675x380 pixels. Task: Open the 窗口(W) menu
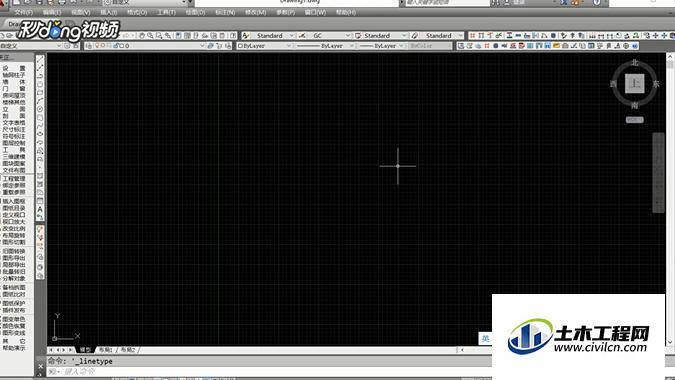(x=315, y=12)
